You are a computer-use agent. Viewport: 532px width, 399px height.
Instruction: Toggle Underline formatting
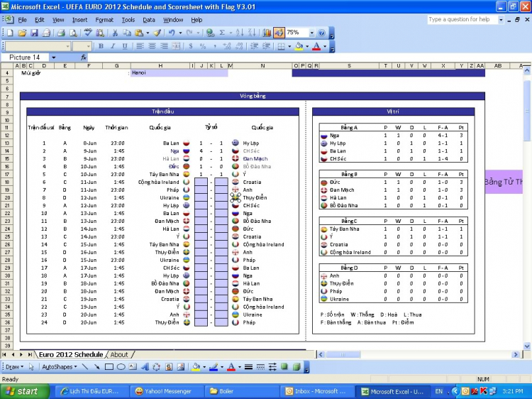pos(125,46)
